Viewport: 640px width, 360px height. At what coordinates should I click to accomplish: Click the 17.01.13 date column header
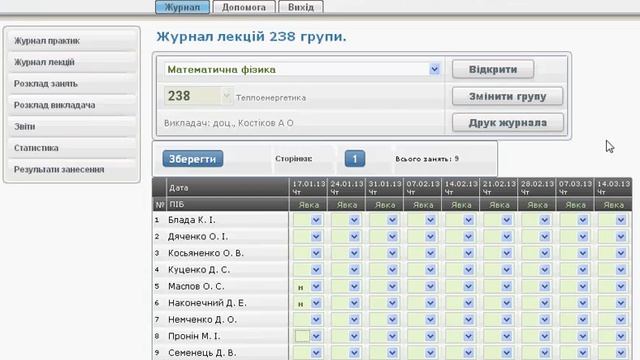click(x=309, y=187)
